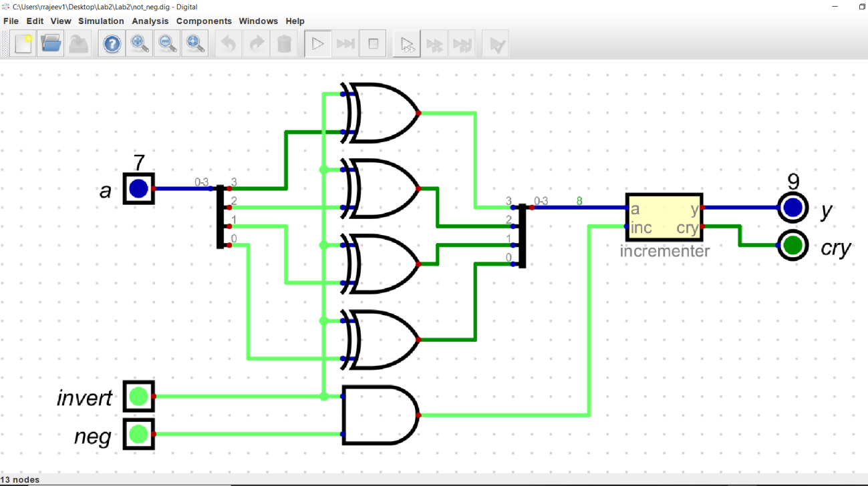This screenshot has width=868, height=486.
Task: Toggle the invert input pin
Action: click(x=138, y=397)
